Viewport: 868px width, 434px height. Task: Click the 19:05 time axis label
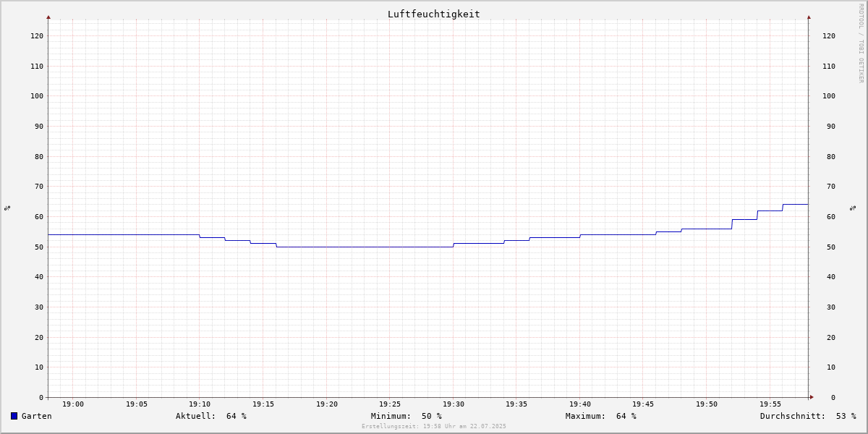coord(137,404)
